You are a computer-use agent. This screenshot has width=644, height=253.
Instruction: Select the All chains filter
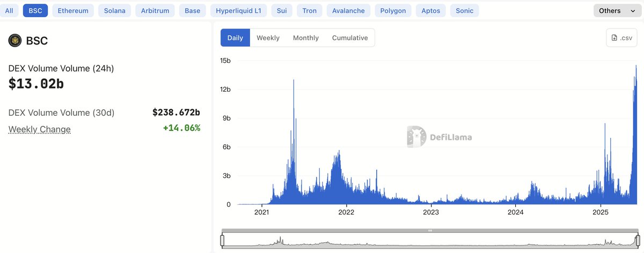coord(9,11)
